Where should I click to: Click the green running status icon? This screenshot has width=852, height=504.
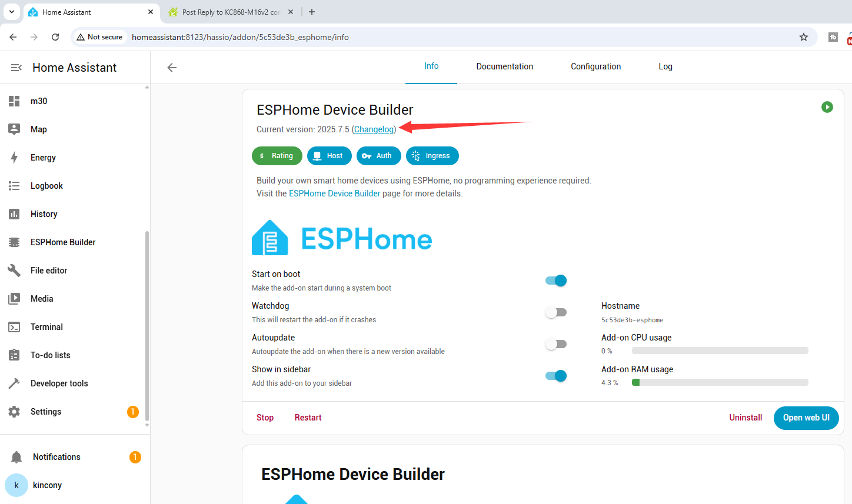pyautogui.click(x=827, y=107)
